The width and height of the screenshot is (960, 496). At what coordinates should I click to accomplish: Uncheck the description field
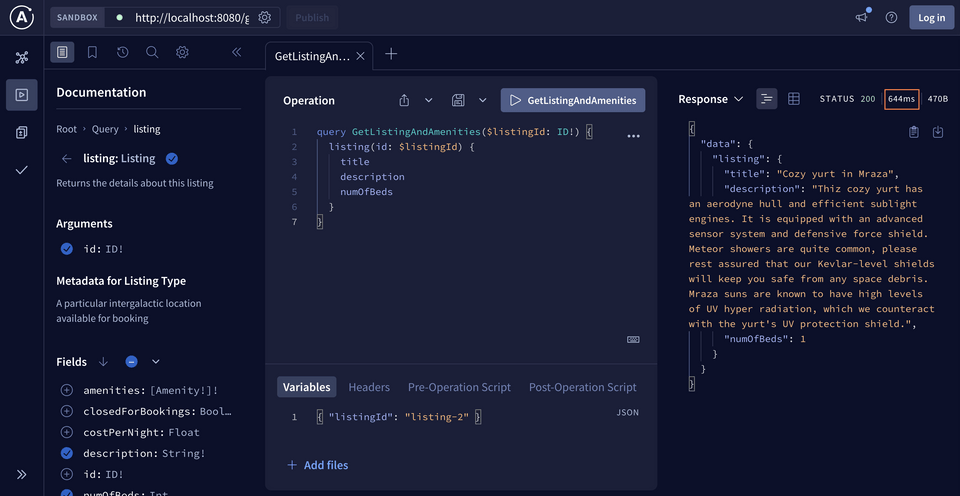[x=67, y=453]
